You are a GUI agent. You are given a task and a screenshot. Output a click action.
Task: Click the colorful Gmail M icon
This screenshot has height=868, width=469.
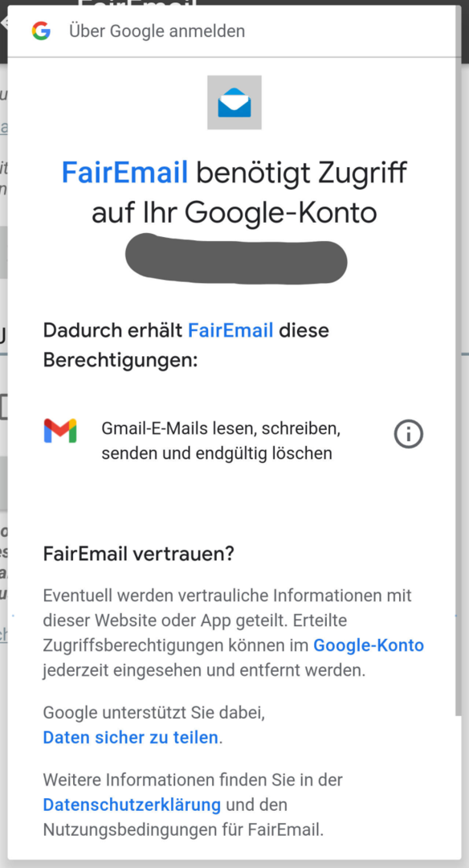click(60, 431)
